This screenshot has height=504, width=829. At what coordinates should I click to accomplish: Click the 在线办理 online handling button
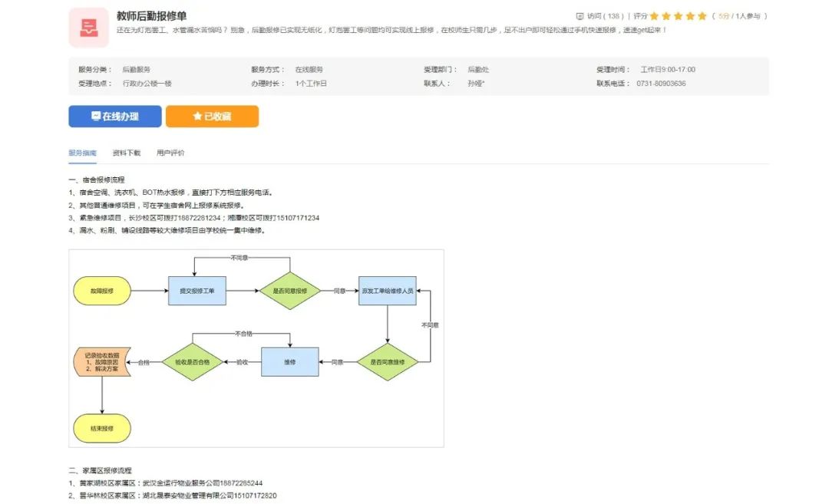coord(115,117)
